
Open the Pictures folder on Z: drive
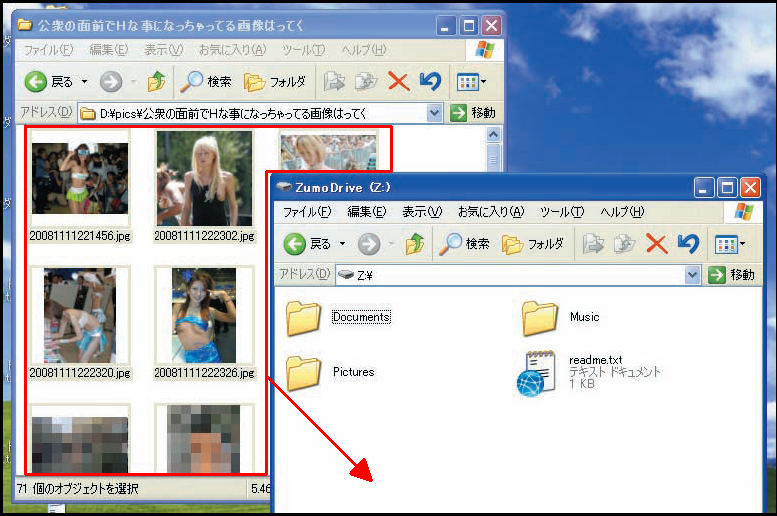[303, 373]
